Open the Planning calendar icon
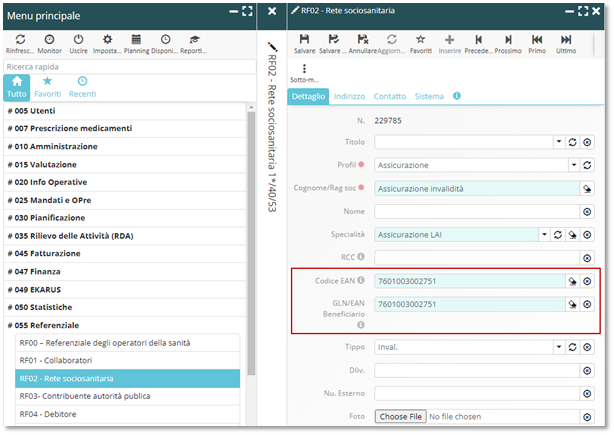 (135, 39)
